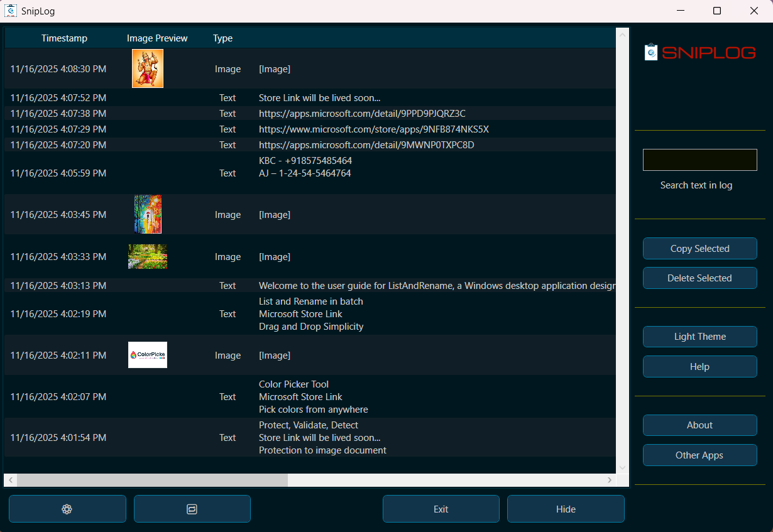Select the ColorPicker image thumbnail
773x532 pixels.
pyautogui.click(x=147, y=355)
